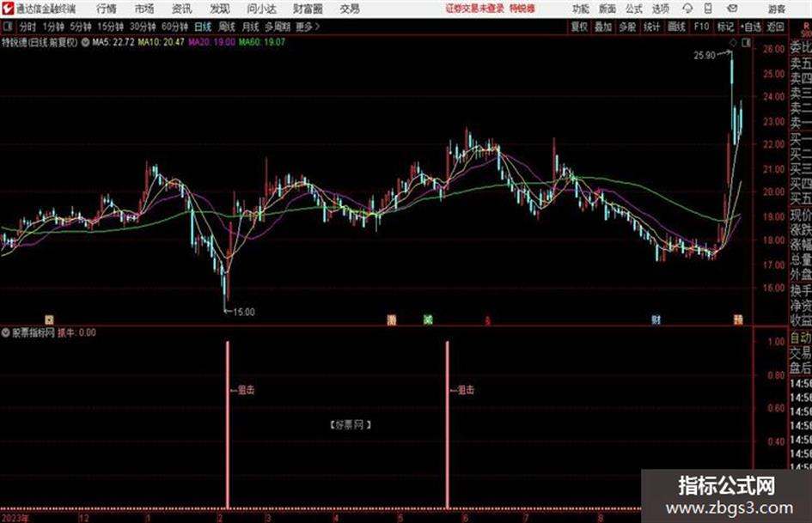
Task: Open the 资讯 menu
Action: pos(182,9)
